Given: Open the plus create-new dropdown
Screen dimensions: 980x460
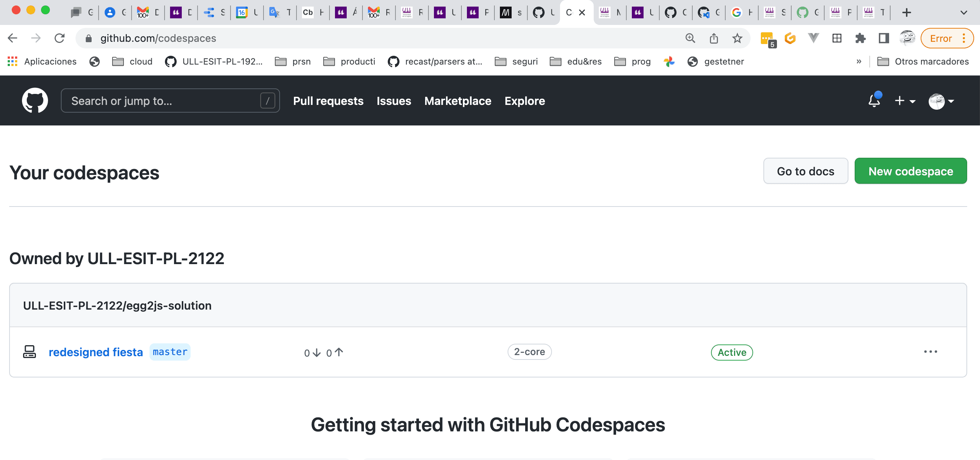Looking at the screenshot, I should pos(904,101).
